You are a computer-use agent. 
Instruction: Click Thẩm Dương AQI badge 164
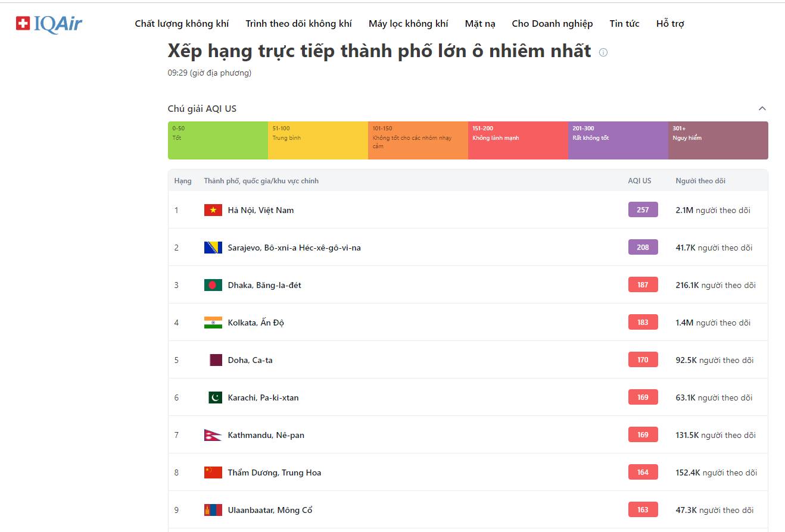point(643,472)
